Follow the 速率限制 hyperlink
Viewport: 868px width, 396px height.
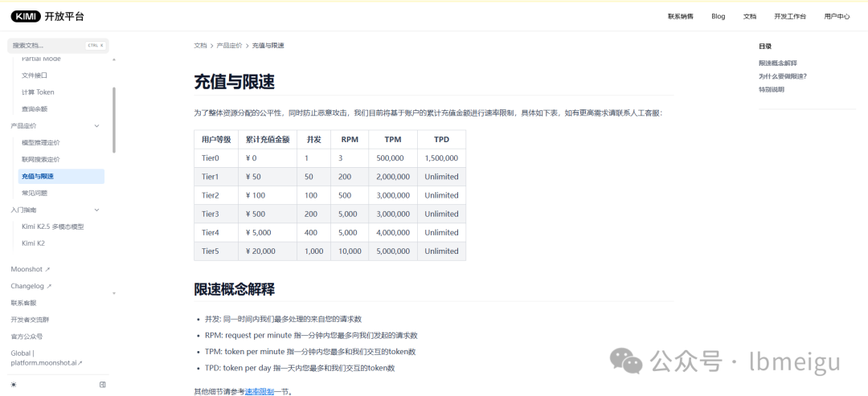pyautogui.click(x=259, y=392)
